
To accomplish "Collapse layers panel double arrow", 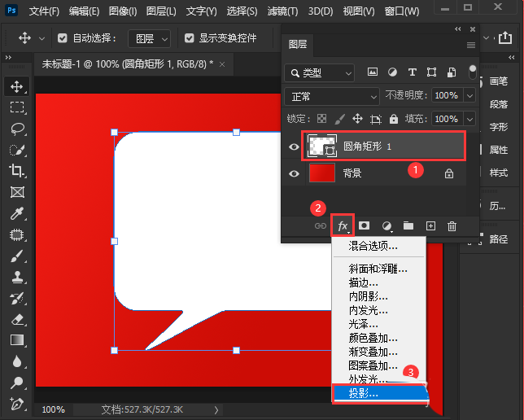I will coord(458,29).
